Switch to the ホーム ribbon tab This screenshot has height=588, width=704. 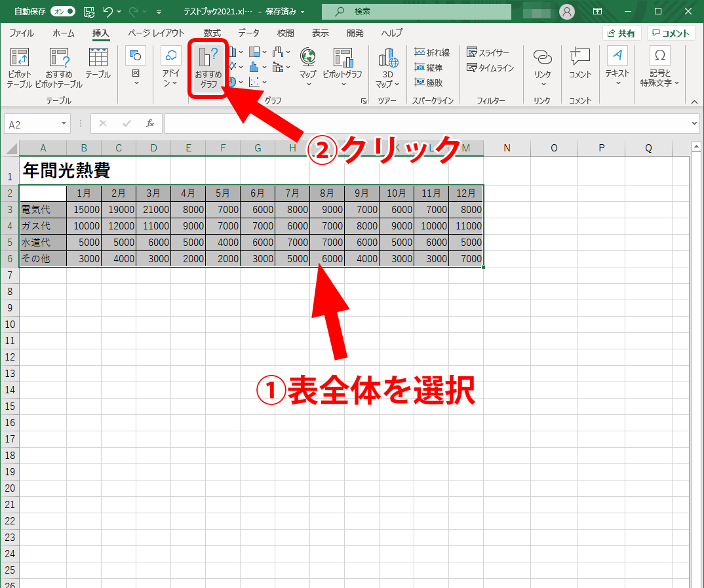coord(63,33)
